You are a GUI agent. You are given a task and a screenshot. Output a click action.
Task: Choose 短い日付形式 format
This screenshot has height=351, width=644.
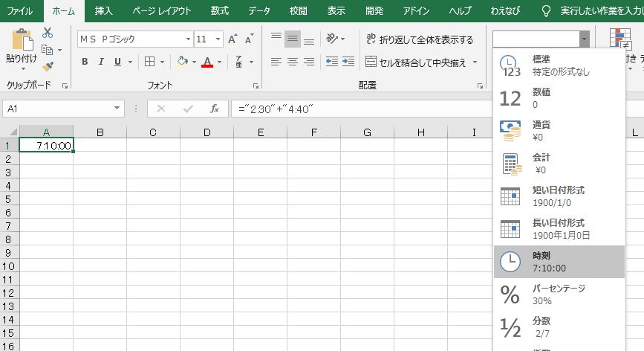coord(559,196)
